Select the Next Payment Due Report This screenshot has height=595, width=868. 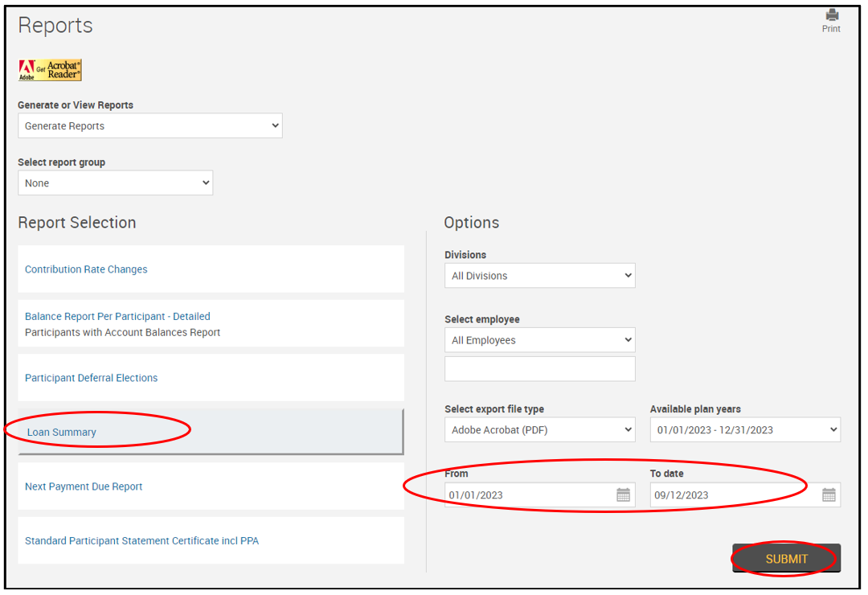(84, 486)
